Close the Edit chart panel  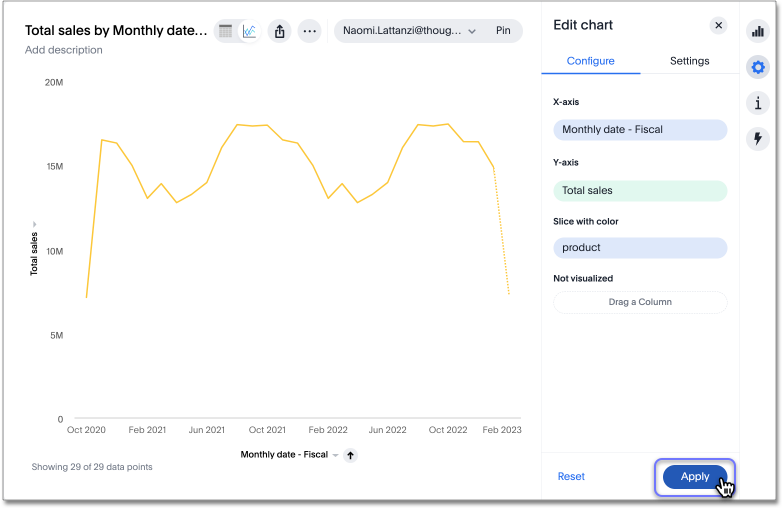(x=718, y=26)
